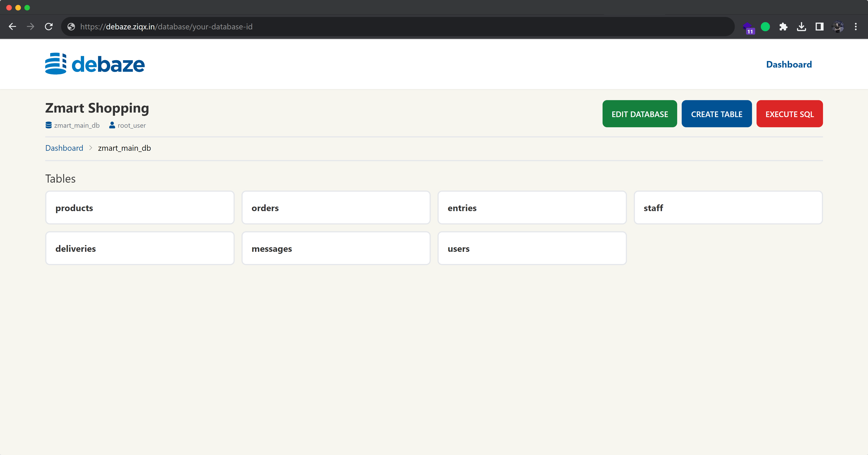This screenshot has width=868, height=455.
Task: Click the Zmart Shopping title
Action: (x=97, y=108)
